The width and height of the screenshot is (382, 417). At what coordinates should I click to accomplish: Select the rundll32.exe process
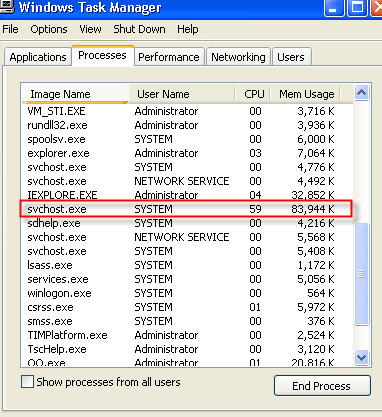point(187,125)
